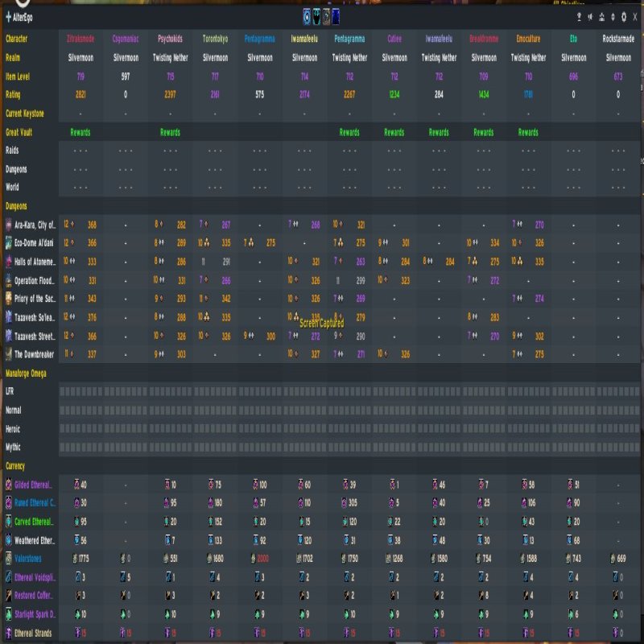Viewport: 644px width, 644px height.
Task: Select the Priory of the Sacred Flame icon
Action: click(x=9, y=299)
